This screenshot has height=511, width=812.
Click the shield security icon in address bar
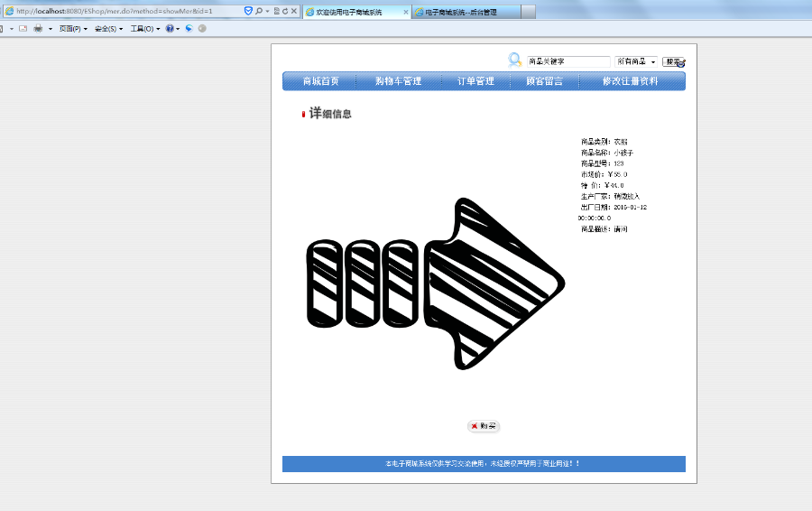(248, 11)
